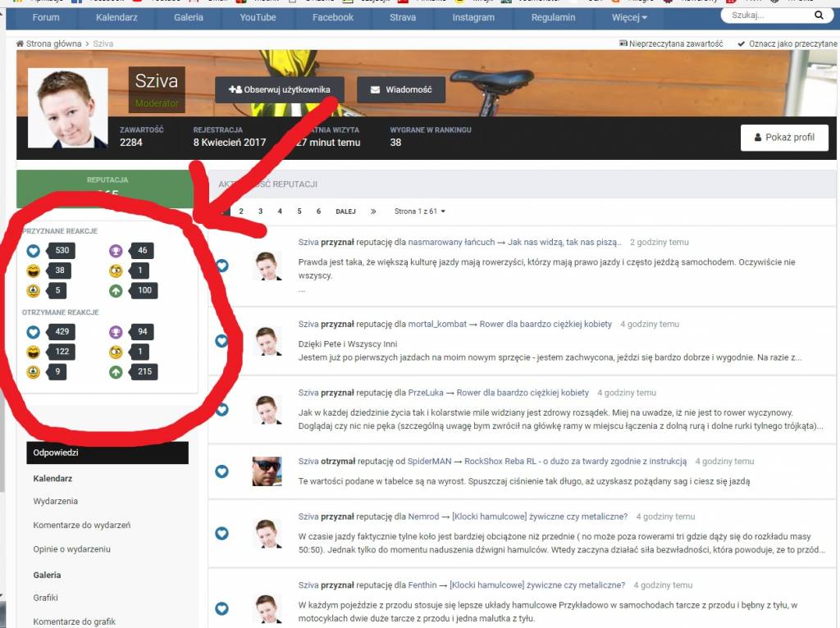This screenshot has width=840, height=628.
Task: Click heart icon beside PrzeLuka entry
Action: point(221,410)
